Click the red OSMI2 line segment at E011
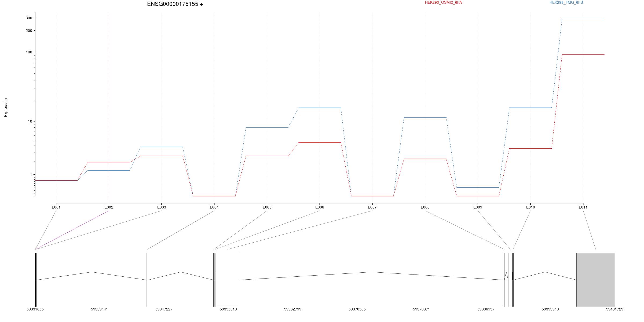Viewport: 644px width, 322px height. 583,55
